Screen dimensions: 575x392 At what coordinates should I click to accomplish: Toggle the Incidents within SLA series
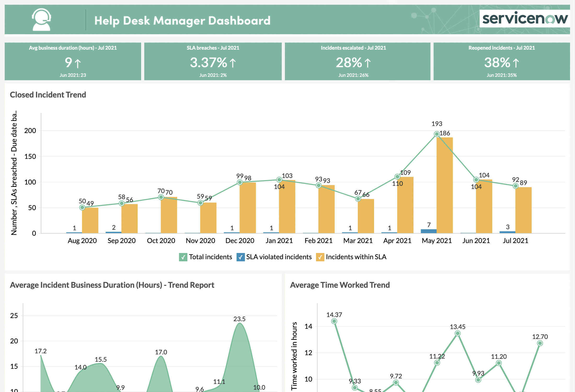(357, 257)
